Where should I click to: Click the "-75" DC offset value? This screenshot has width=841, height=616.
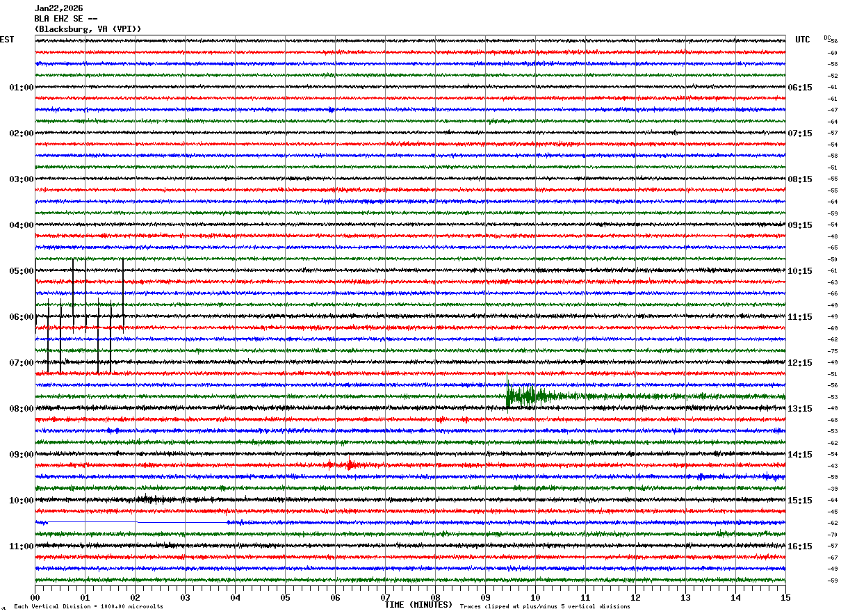[x=833, y=351]
